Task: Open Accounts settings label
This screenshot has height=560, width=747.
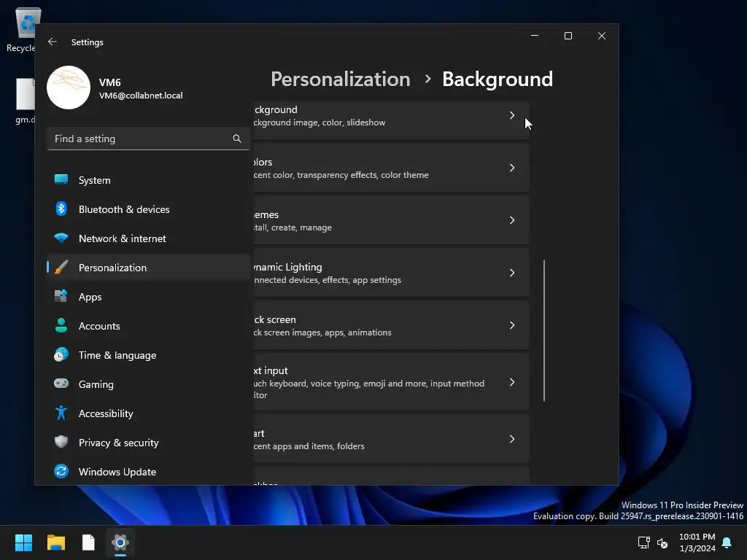Action: tap(99, 326)
